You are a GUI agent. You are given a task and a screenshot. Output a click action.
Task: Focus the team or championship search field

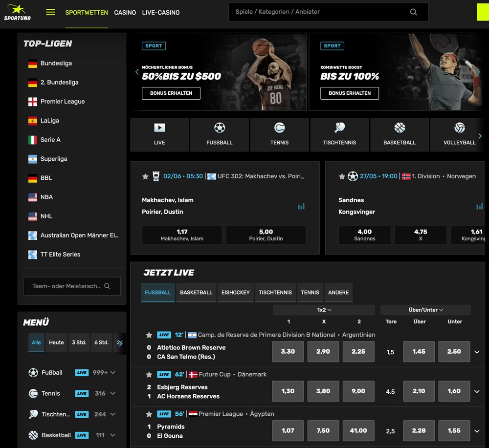pos(72,286)
